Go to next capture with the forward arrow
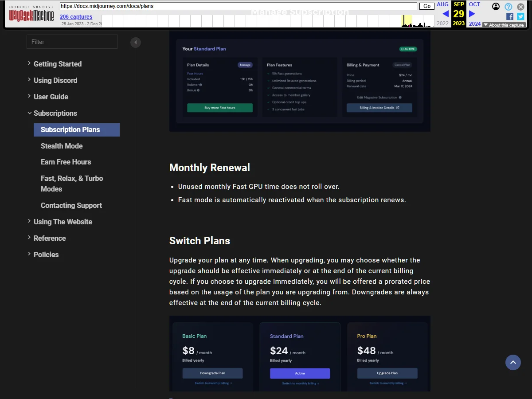Viewport: 532px width, 399px height. [x=473, y=14]
